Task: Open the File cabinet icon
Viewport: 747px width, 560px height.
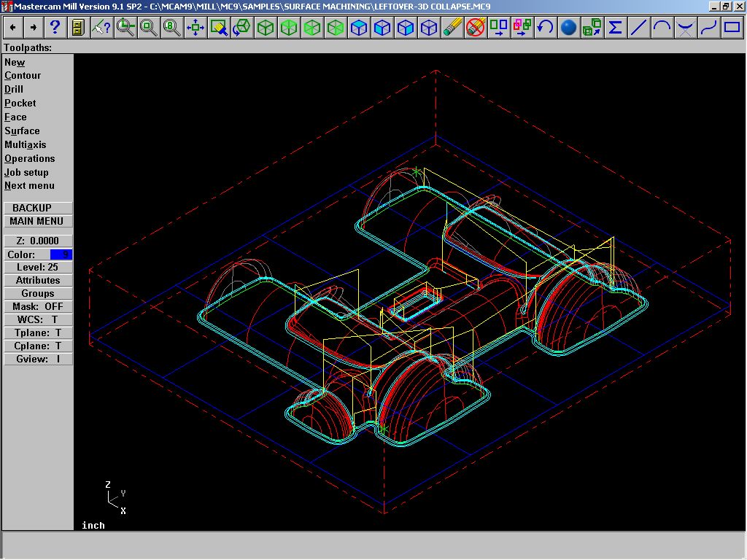Action: 78,28
